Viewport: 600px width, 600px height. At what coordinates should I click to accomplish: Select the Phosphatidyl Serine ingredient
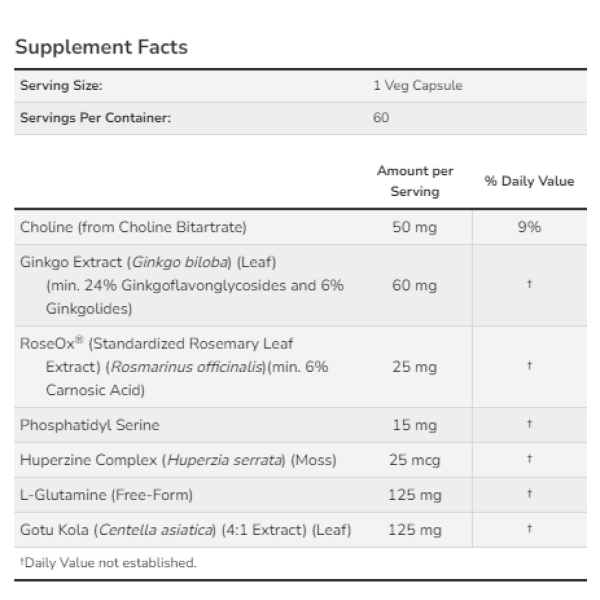(x=90, y=425)
